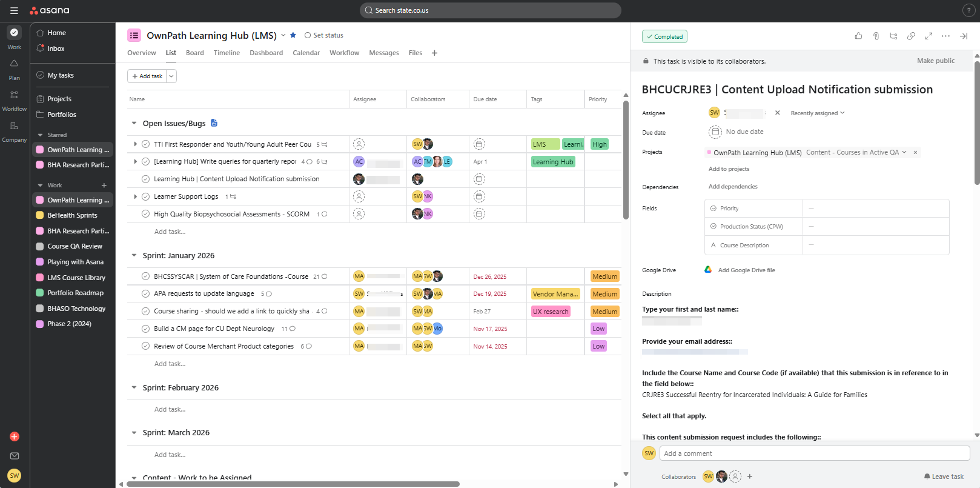Star the OwnPath Learning Hub project
Screen dimensions: 980x488
[x=293, y=35]
